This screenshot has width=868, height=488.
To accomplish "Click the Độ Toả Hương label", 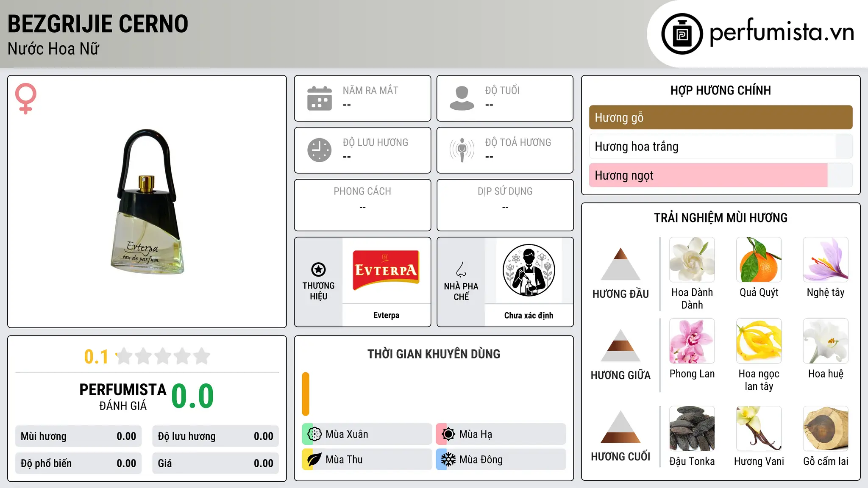I will coord(518,142).
